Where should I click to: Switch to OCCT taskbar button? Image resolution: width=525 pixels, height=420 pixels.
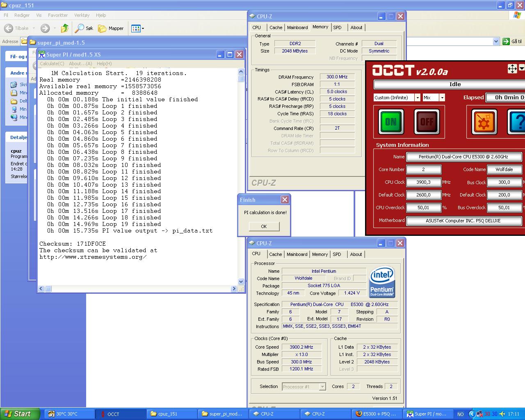click(x=120, y=414)
